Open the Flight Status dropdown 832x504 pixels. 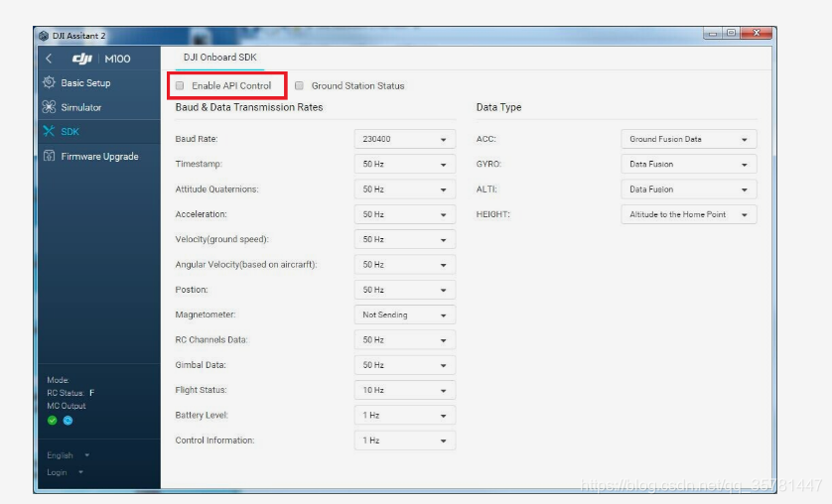click(x=404, y=390)
